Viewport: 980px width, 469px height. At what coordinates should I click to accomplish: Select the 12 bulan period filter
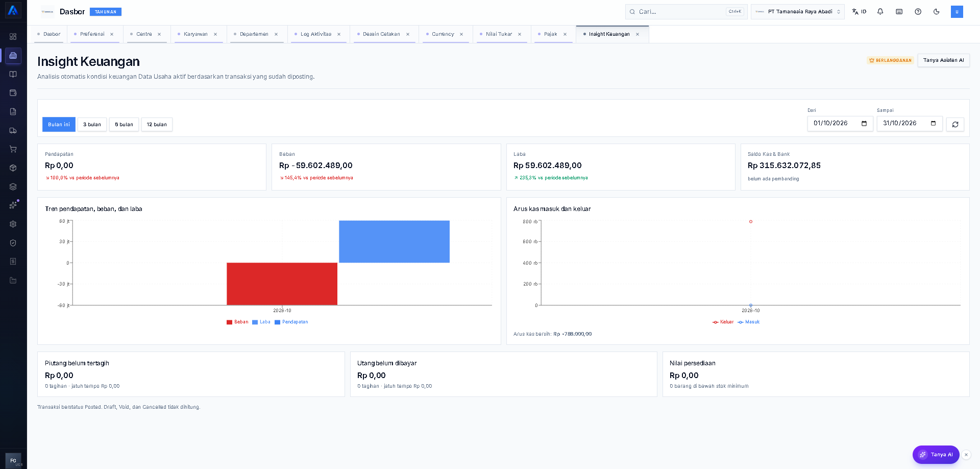[157, 124]
